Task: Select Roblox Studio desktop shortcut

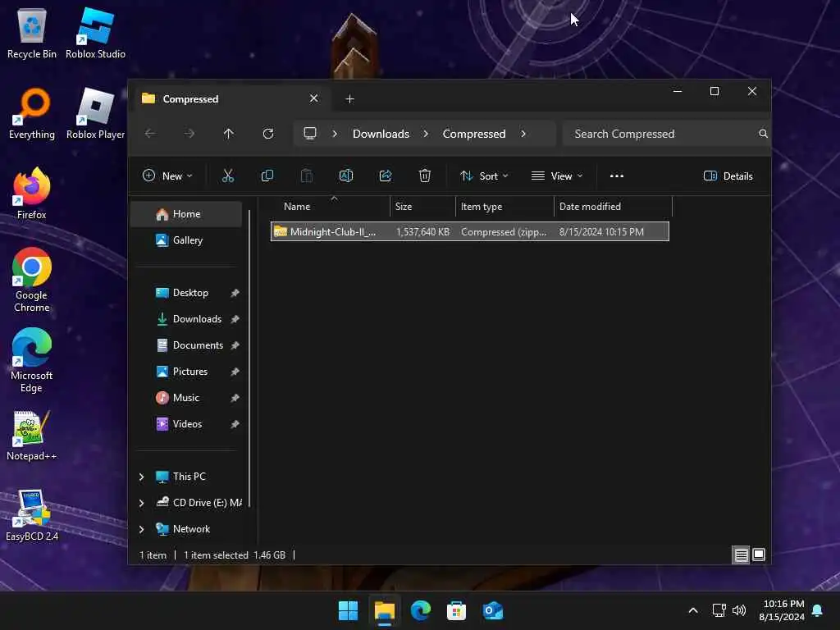Action: pos(95,33)
